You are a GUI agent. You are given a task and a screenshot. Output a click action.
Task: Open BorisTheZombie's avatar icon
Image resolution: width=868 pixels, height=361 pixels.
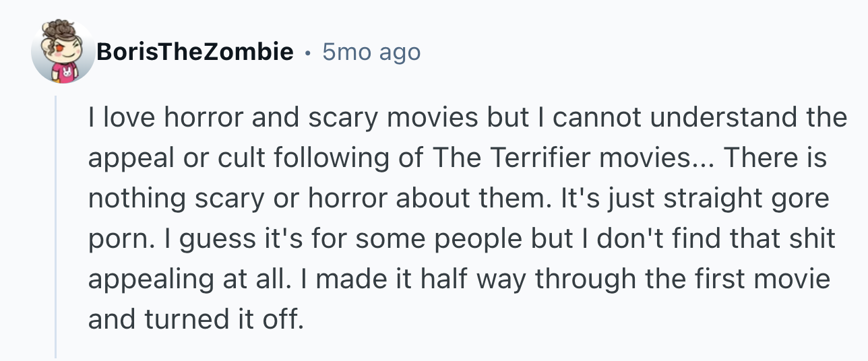pos(63,52)
